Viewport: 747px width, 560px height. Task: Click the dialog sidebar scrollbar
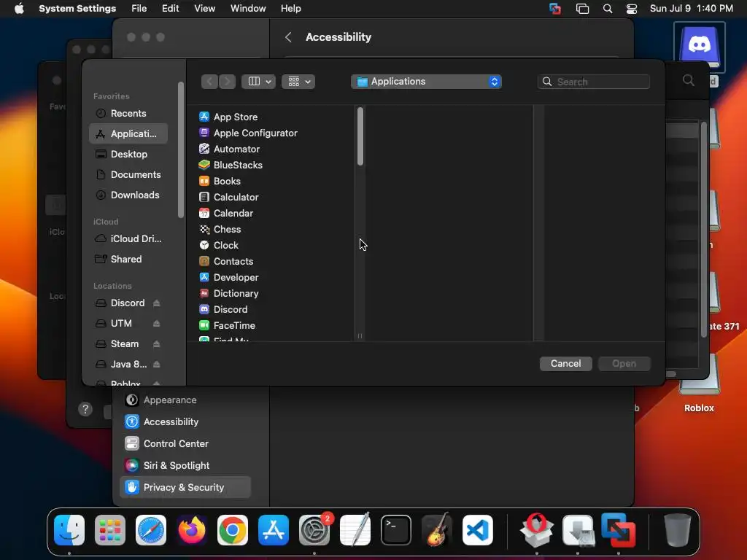pyautogui.click(x=181, y=150)
